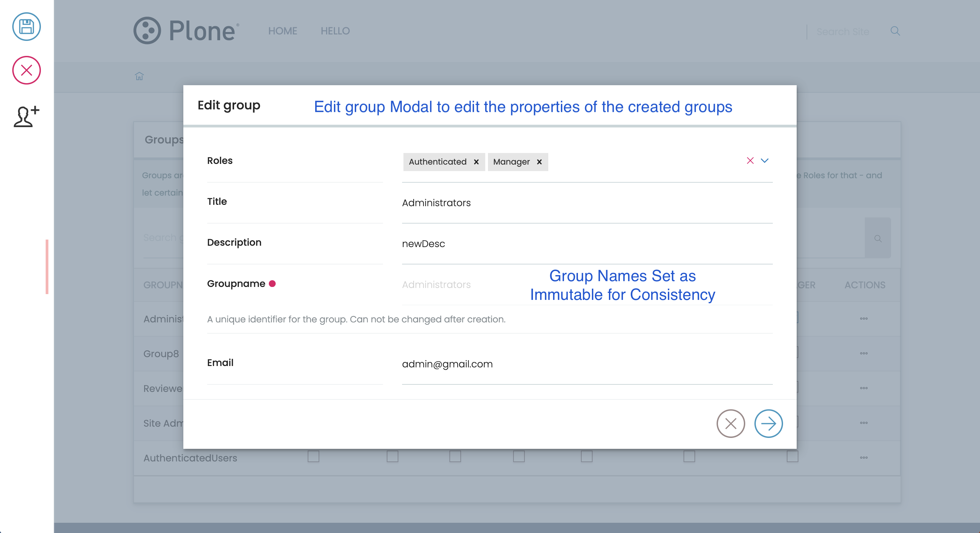The height and width of the screenshot is (533, 980).
Task: Cancel the Edit group modal
Action: pos(731,423)
